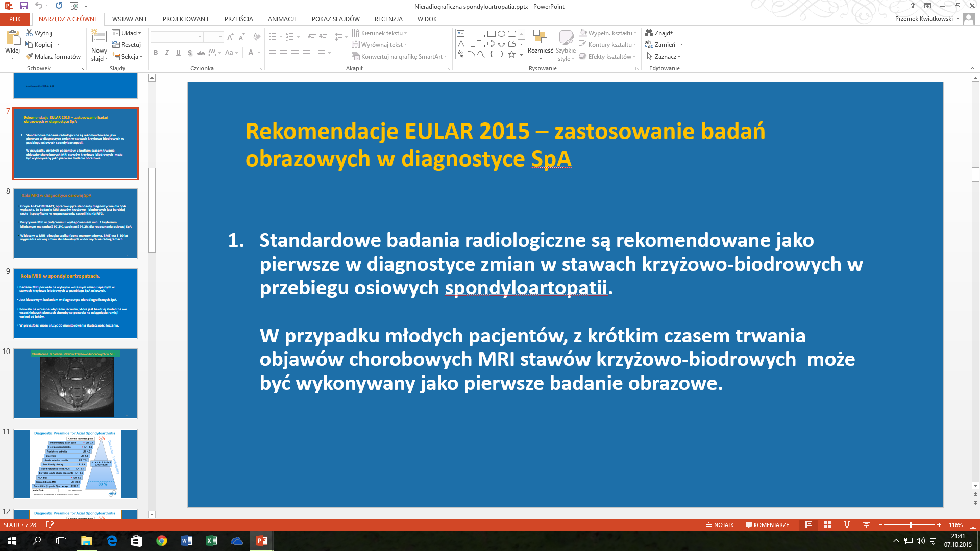980x551 pixels.
Task: Switch to ANIMACJE tab
Action: [x=282, y=19]
